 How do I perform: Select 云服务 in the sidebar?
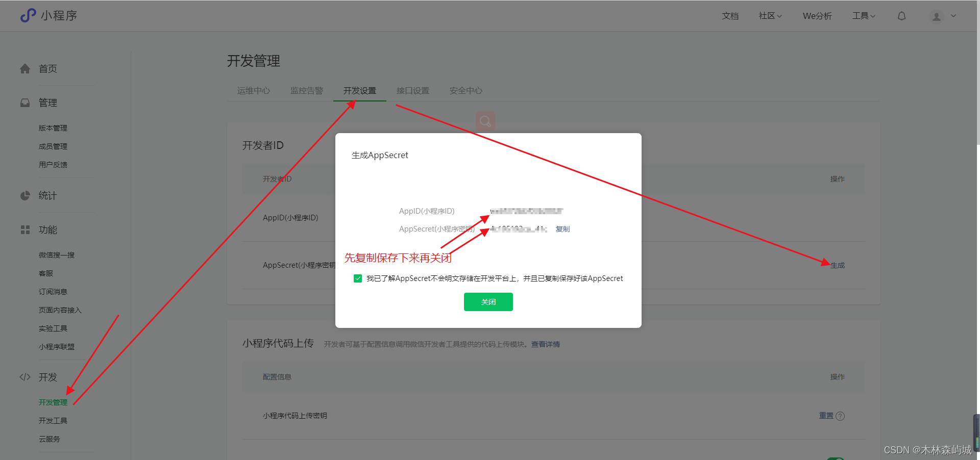[x=49, y=439]
